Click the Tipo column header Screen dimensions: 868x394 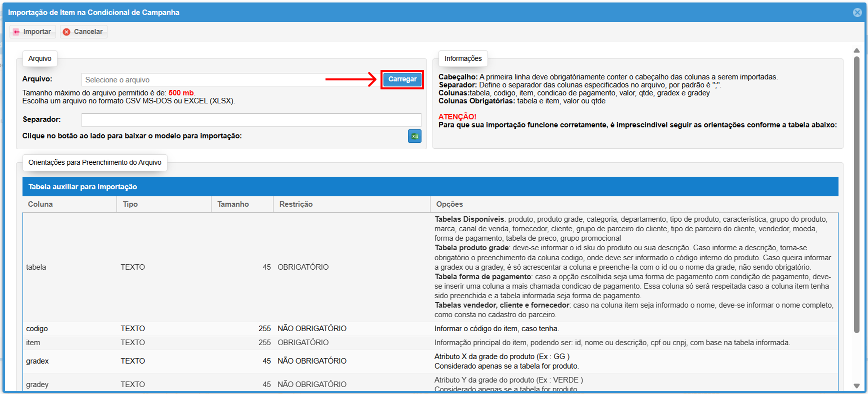(x=130, y=204)
